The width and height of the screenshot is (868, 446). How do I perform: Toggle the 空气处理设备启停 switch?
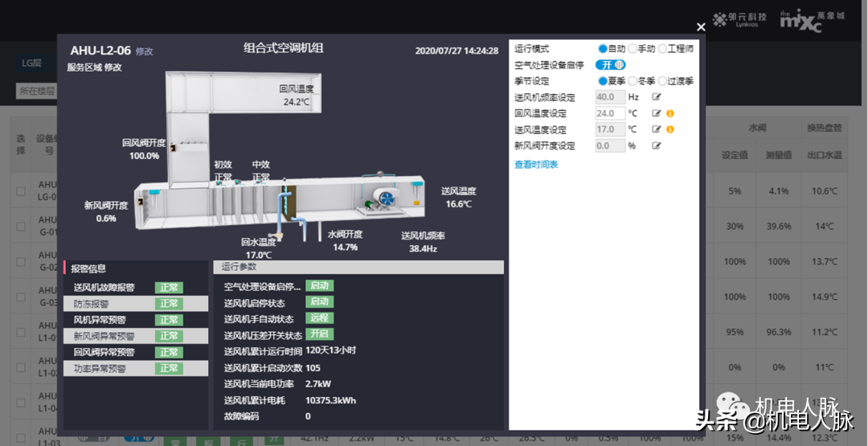pyautogui.click(x=611, y=65)
